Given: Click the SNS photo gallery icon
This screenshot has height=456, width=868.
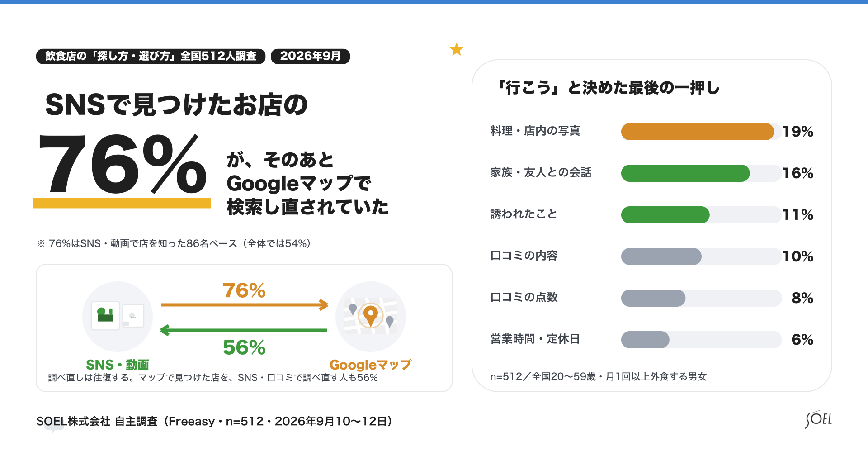Looking at the screenshot, I should 118,316.
